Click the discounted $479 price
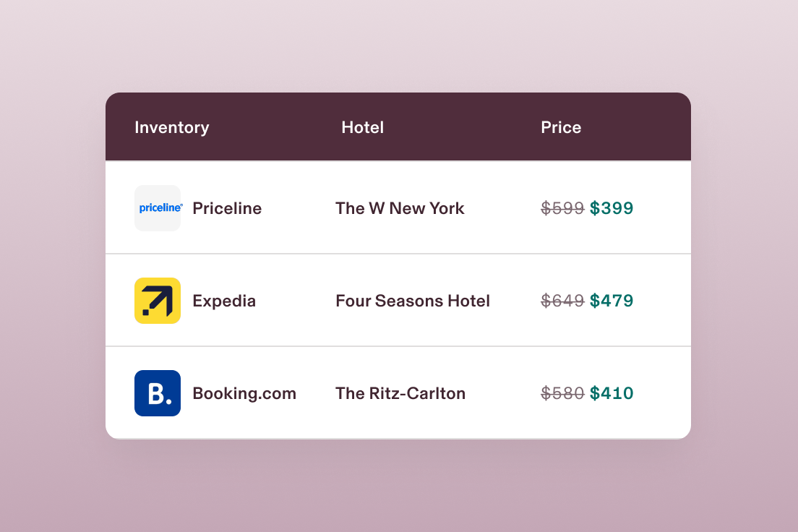The height and width of the screenshot is (532, 798). tap(612, 301)
